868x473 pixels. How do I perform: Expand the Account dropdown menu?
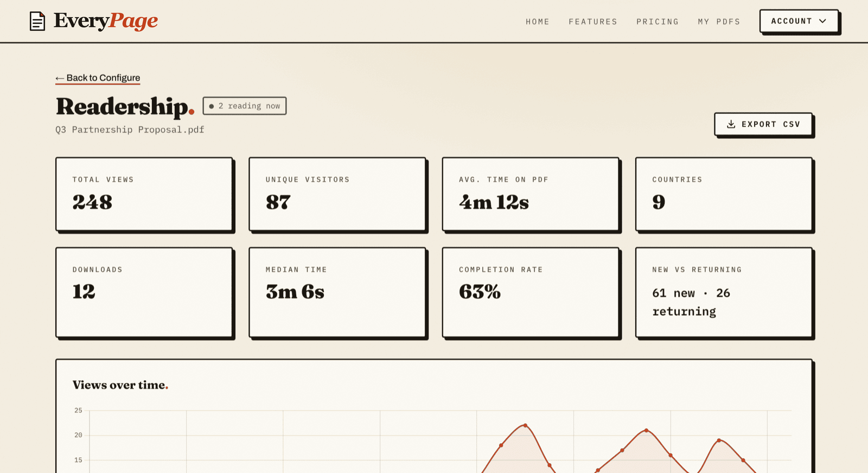click(x=799, y=21)
